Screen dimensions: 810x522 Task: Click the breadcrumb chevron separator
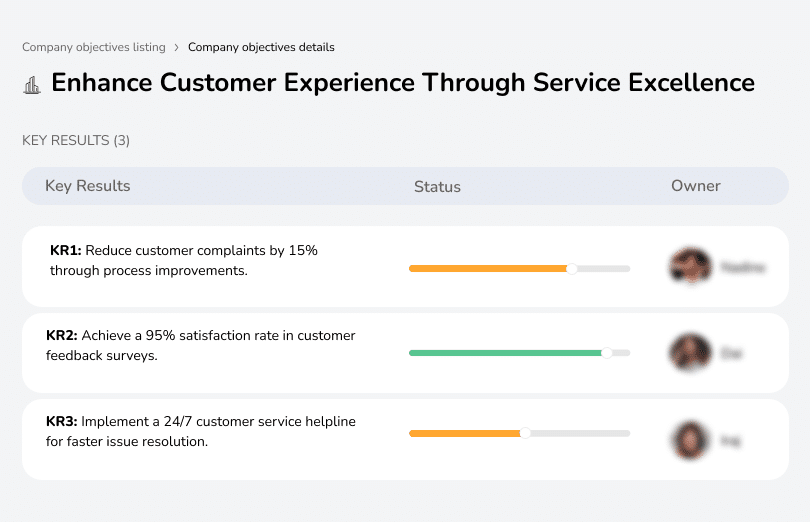[x=177, y=48]
